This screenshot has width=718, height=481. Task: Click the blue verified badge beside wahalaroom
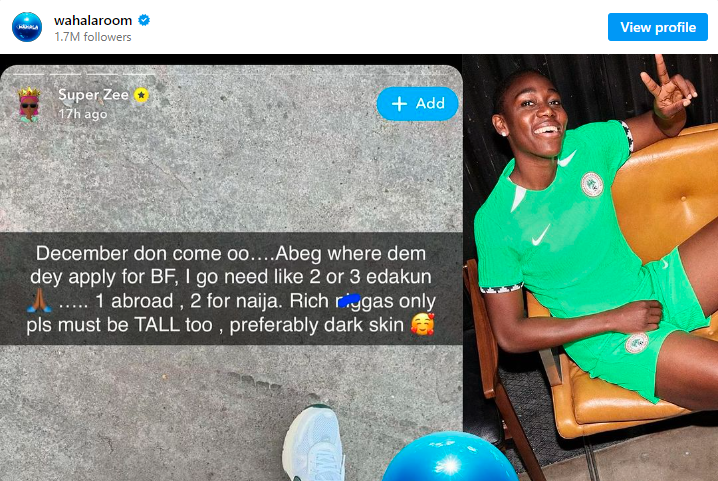(144, 20)
